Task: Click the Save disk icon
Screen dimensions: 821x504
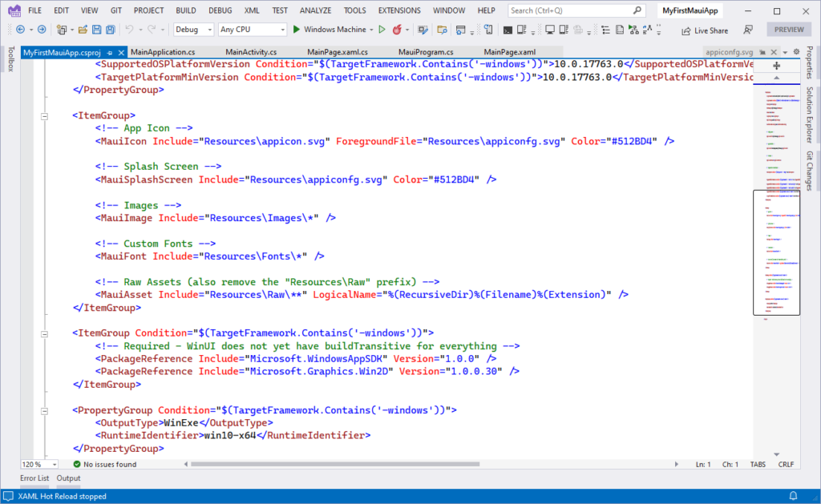Action: tap(96, 30)
